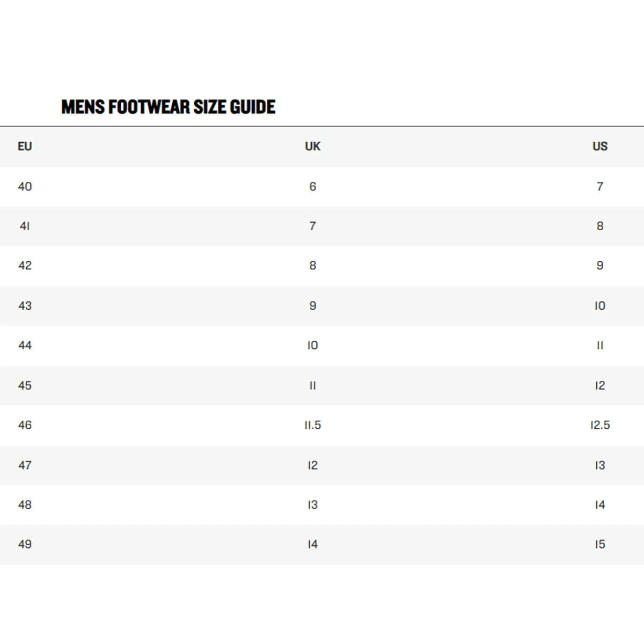Screen dimensions: 644x644
Task: Click the EU size 46 cell
Action: (x=25, y=425)
